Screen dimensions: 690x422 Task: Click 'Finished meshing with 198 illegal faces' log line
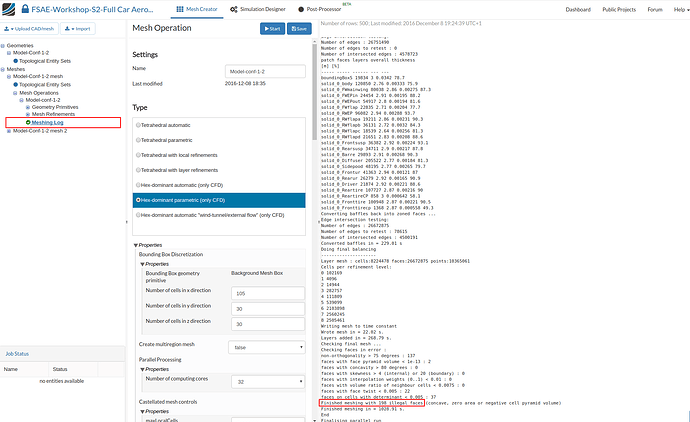click(372, 403)
